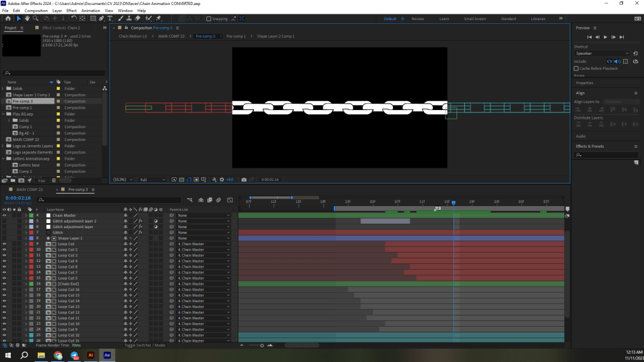Viewport: 644px width, 362px height.
Task: Enable the Snapping checkbox
Action: [x=209, y=19]
